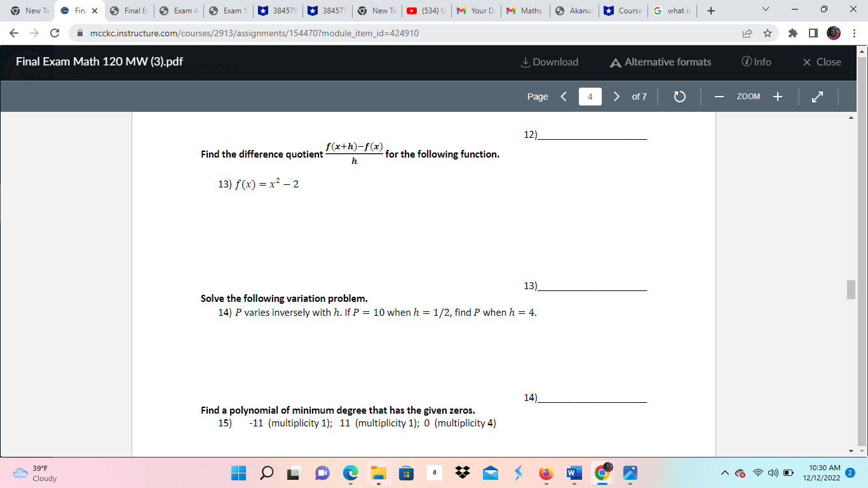Toggle the Wi-Fi status icon in system tray
This screenshot has width=868, height=488.
point(757,473)
